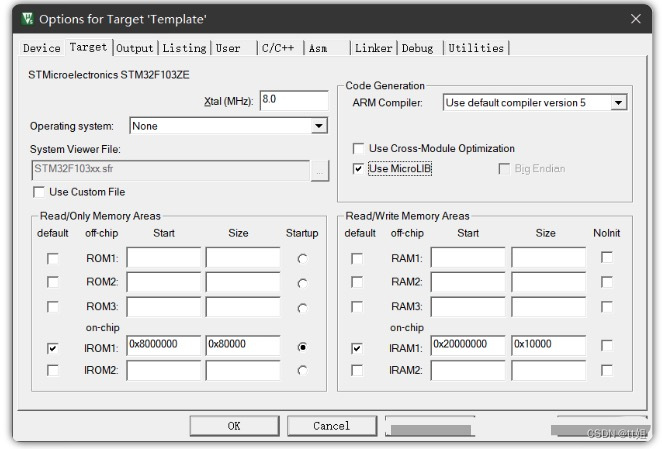
Task: Select the ROM1 Startup radio button
Action: pos(302,259)
